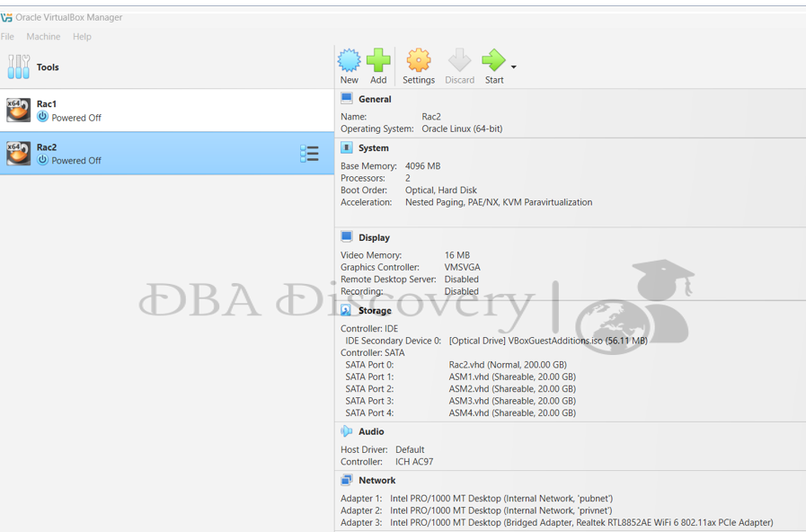Viewport: 806px width, 532px height.
Task: Open the Rac2 machine tools menu icon
Action: (309, 153)
